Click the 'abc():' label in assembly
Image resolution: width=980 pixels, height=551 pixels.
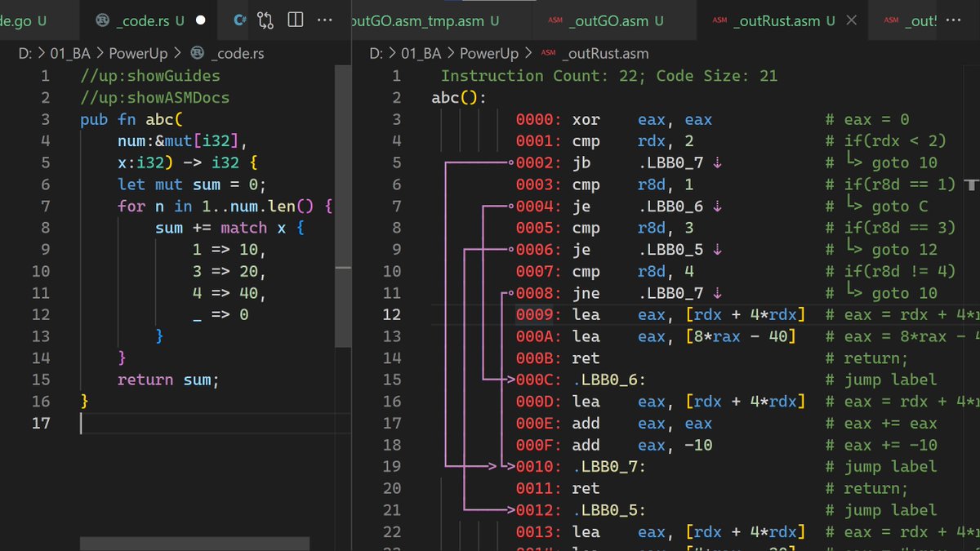tap(459, 98)
